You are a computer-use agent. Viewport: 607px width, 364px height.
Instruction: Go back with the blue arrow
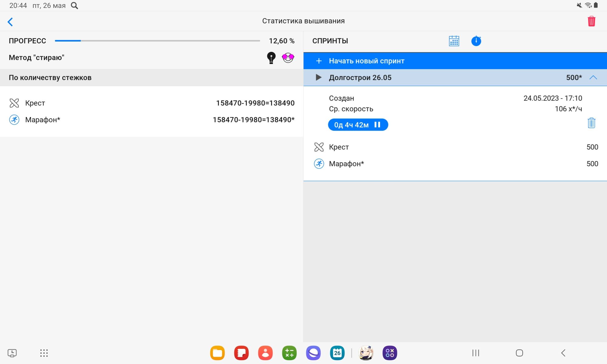click(x=10, y=22)
